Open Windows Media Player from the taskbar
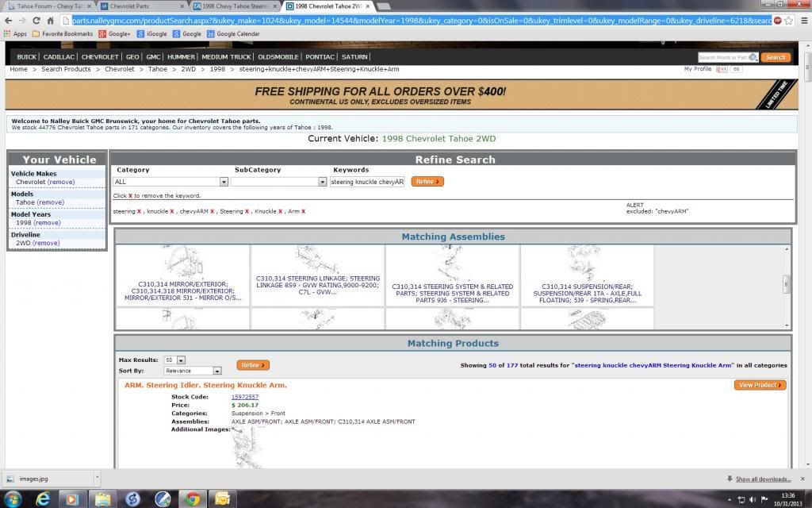 pyautogui.click(x=72, y=498)
